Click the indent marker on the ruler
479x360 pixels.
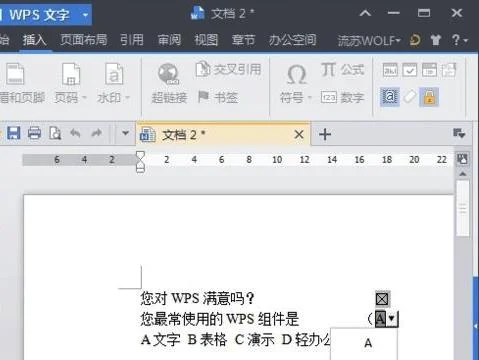tap(140, 162)
